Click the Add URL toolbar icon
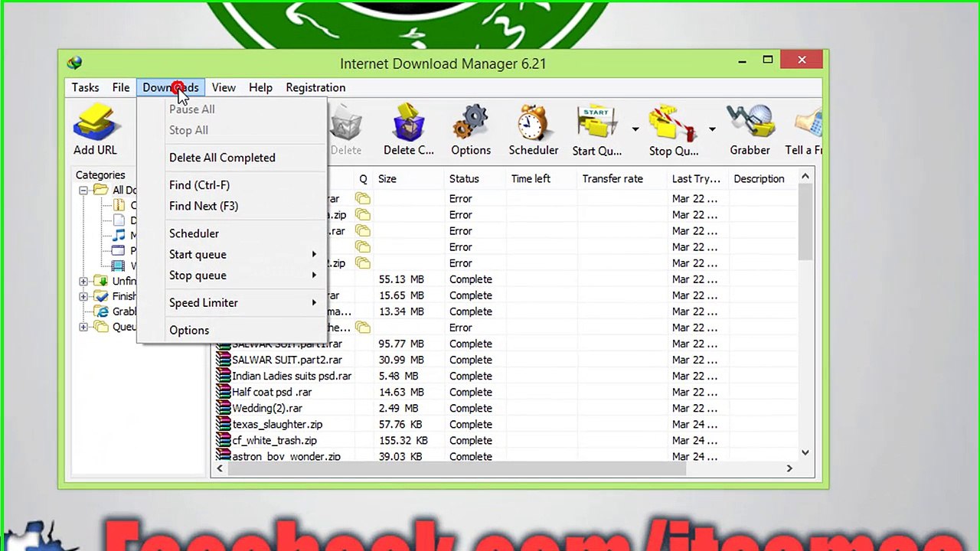Image resolution: width=980 pixels, height=551 pixels. point(95,122)
